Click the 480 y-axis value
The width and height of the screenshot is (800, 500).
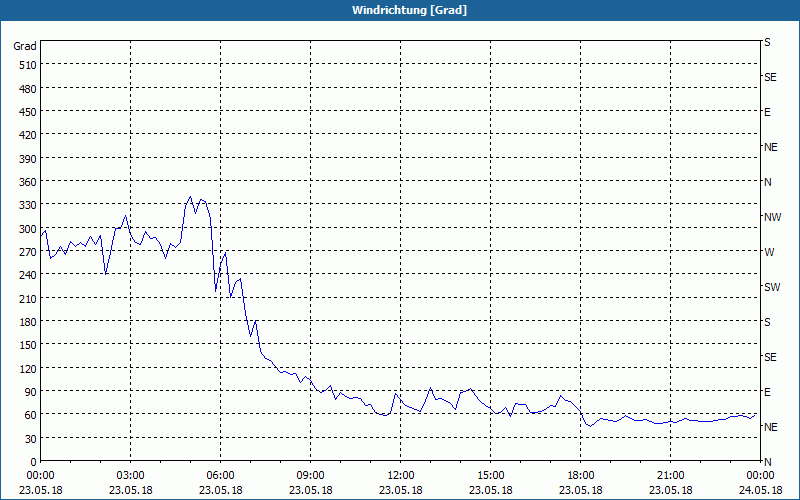(x=28, y=89)
